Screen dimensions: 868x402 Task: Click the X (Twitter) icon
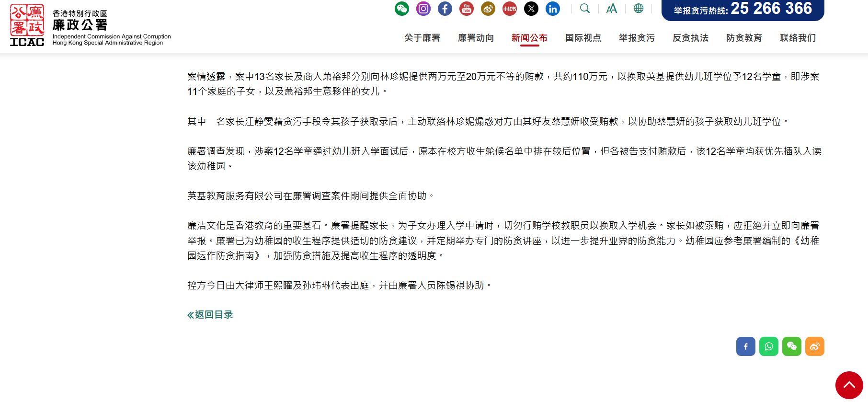[x=531, y=9]
